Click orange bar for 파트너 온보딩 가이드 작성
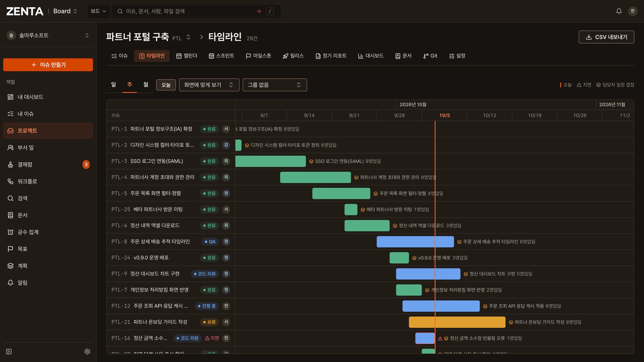Screen dimensions: 644x362 457,322
